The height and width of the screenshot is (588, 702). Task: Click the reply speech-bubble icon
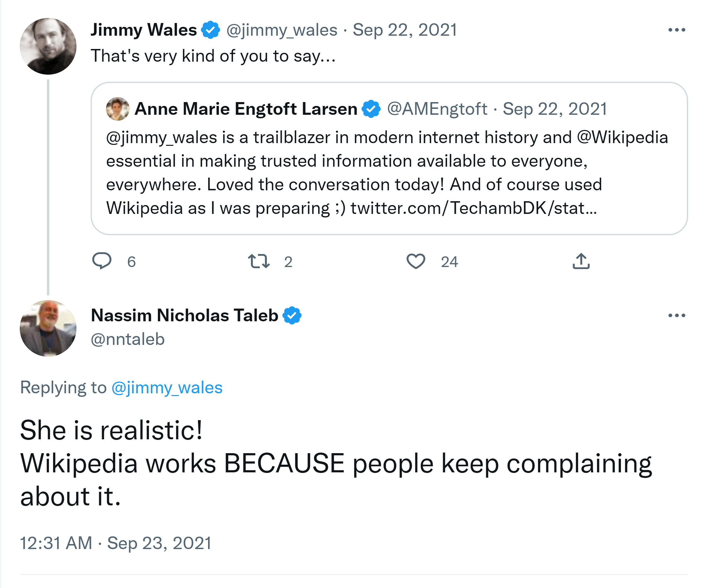click(102, 261)
